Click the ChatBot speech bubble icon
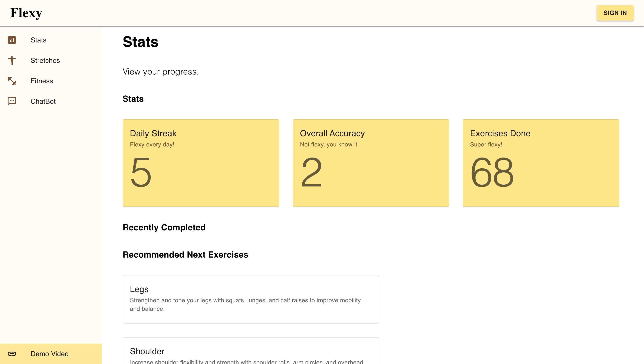Image resolution: width=644 pixels, height=364 pixels. coord(12,101)
